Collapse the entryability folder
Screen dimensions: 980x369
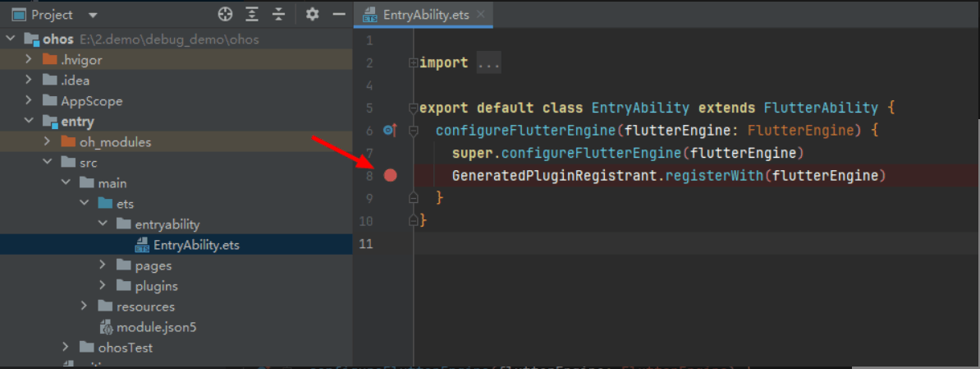103,224
